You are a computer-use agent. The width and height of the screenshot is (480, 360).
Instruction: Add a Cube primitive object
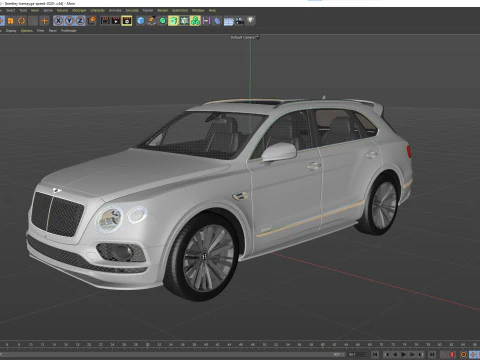[141, 21]
